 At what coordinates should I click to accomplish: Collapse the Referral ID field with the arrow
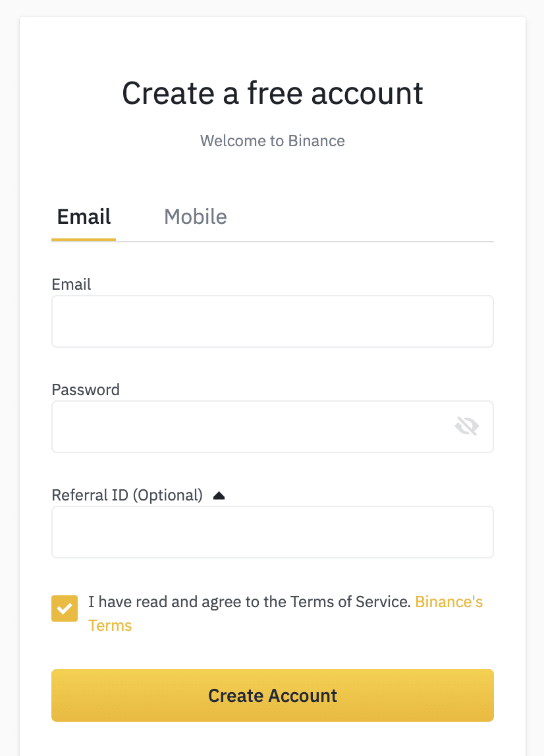[x=219, y=496]
